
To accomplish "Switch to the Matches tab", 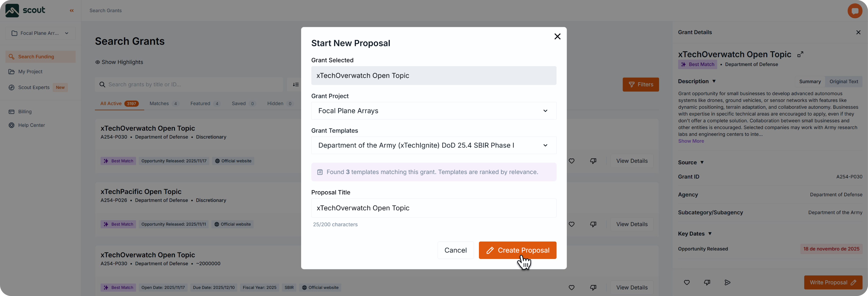I will pos(164,103).
